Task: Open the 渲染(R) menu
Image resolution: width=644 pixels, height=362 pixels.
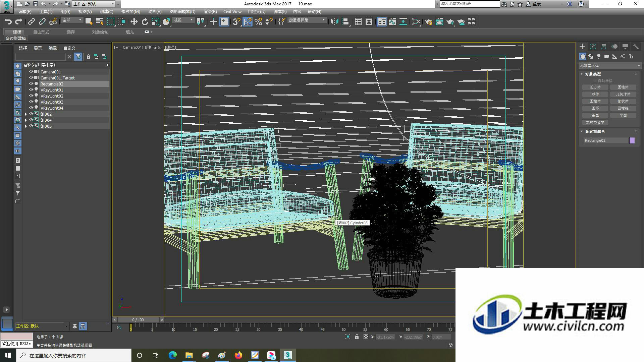Action: [x=210, y=12]
